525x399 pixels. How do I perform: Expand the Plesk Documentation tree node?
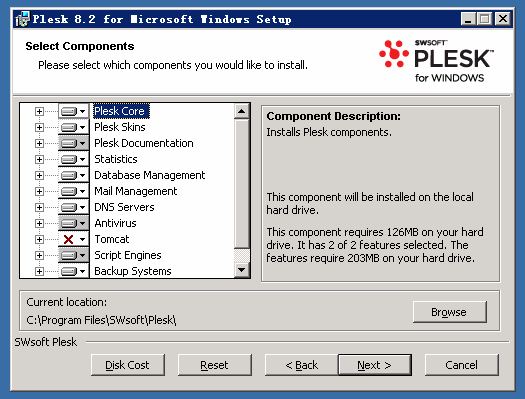39,143
